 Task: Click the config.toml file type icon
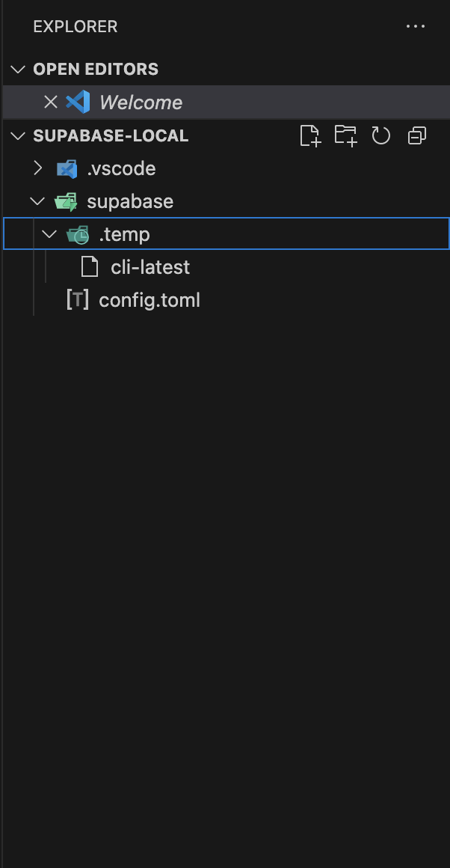(x=78, y=301)
